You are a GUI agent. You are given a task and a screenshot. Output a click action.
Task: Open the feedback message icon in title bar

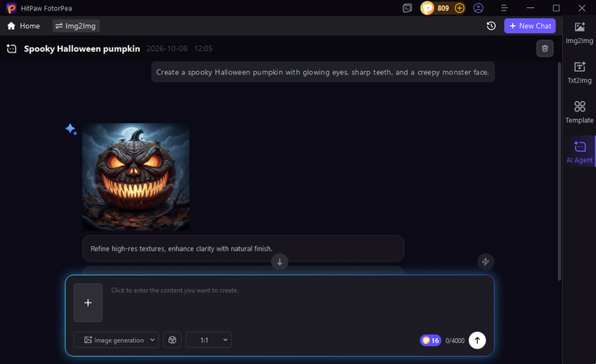pyautogui.click(x=407, y=8)
